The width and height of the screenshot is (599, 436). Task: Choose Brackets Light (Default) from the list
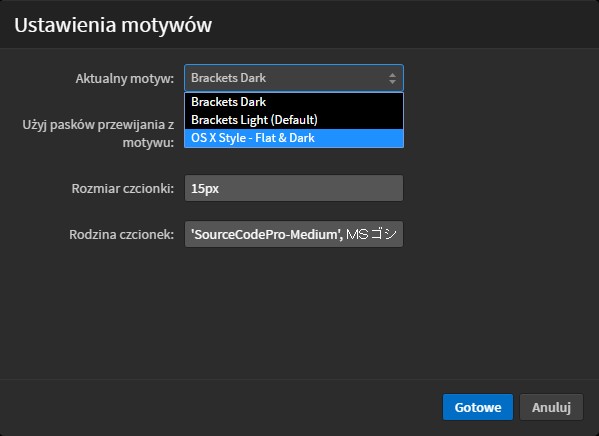[294, 120]
